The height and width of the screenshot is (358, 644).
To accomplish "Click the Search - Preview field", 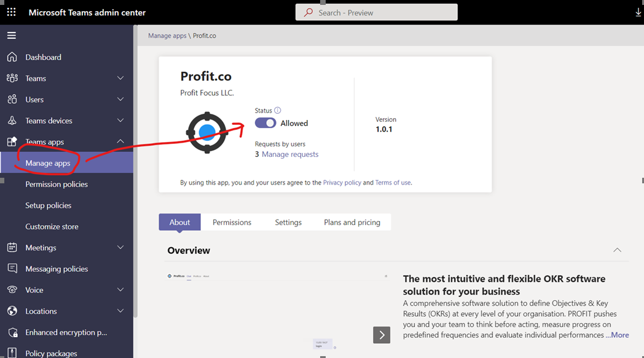I will [377, 12].
